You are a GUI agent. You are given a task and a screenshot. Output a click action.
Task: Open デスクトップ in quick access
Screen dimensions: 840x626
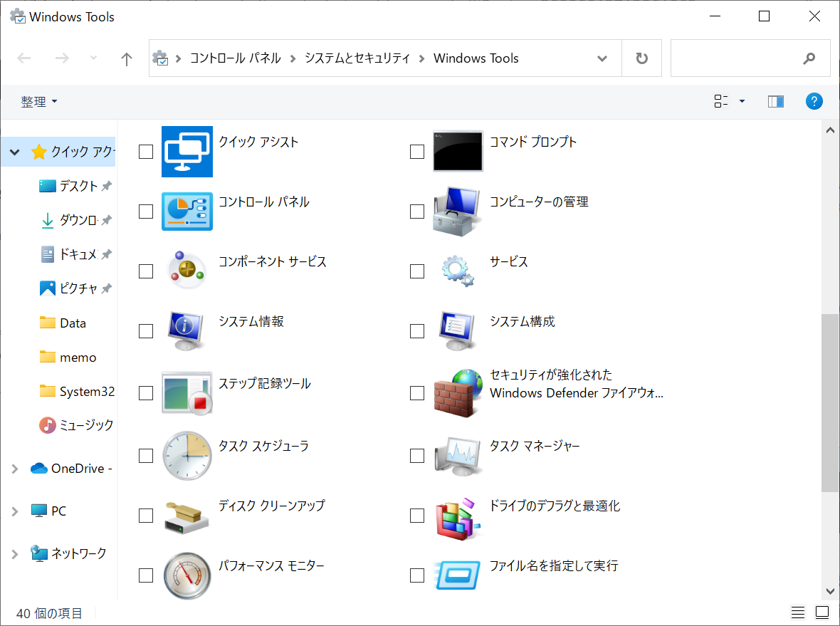coord(75,186)
